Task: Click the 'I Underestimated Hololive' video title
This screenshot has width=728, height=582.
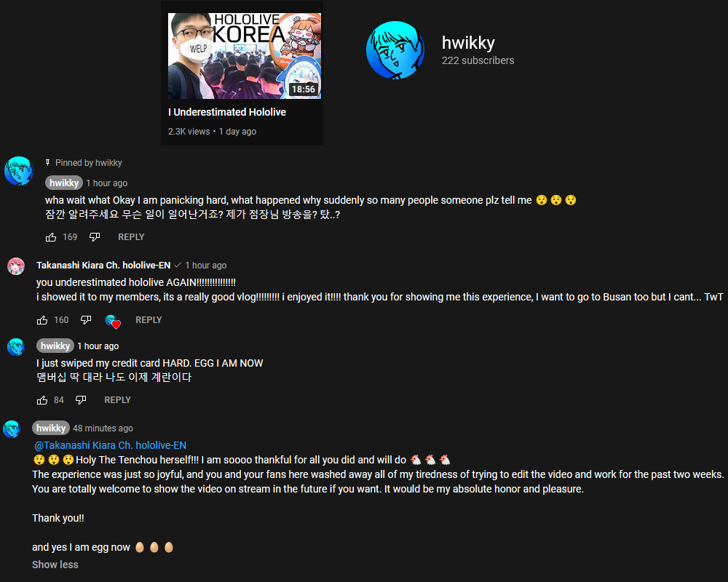Action: pos(227,112)
